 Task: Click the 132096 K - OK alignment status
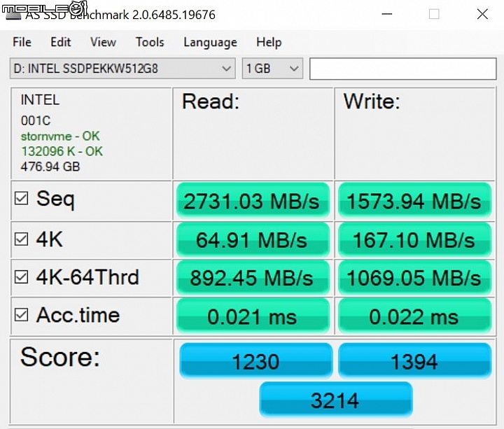coord(62,151)
